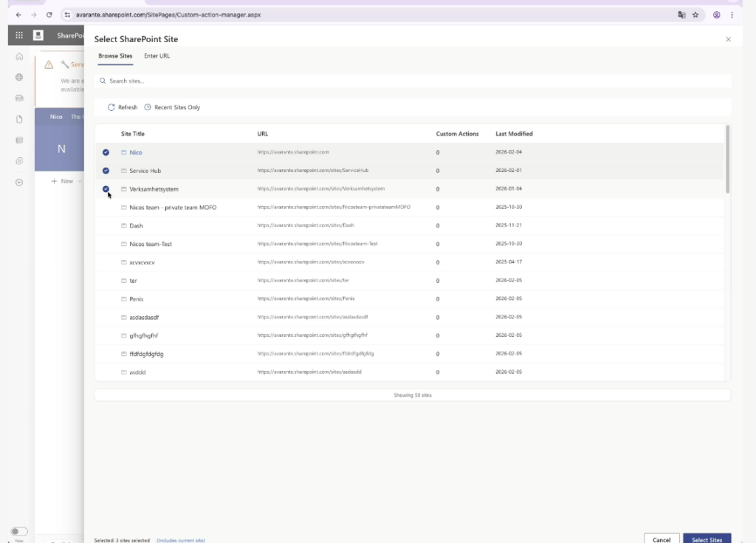Viewport: 756px width, 543px height.
Task: Reload the page with browser refresh icon
Action: [x=49, y=15]
